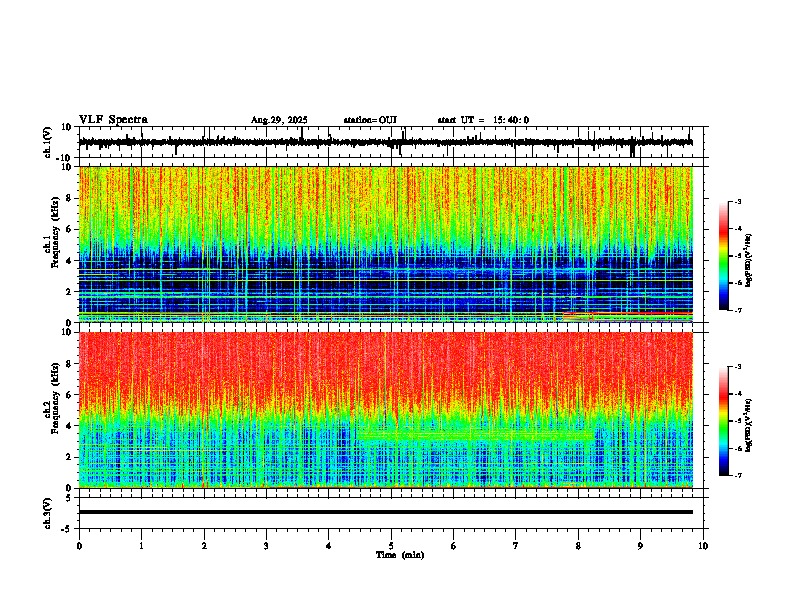Image resolution: width=792 pixels, height=612 pixels.
Task: Click the "ch.3(V)" axis label
Action: click(x=47, y=514)
